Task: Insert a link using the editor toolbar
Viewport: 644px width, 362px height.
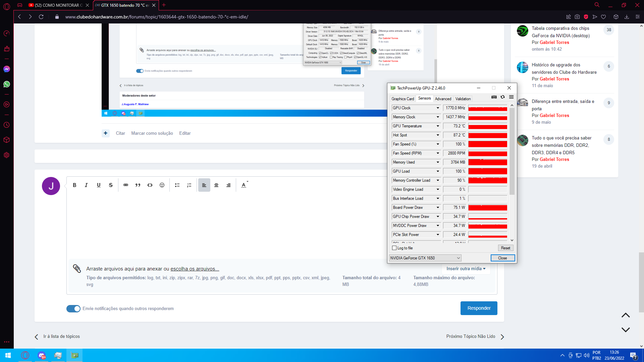Action: click(x=126, y=185)
